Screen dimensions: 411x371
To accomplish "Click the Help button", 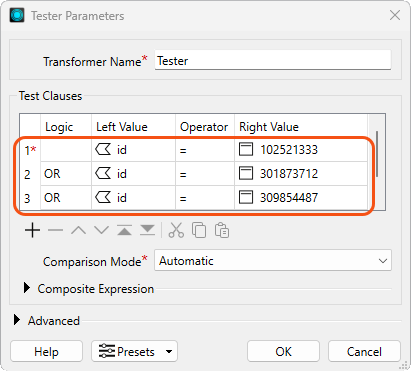I will 46,351.
